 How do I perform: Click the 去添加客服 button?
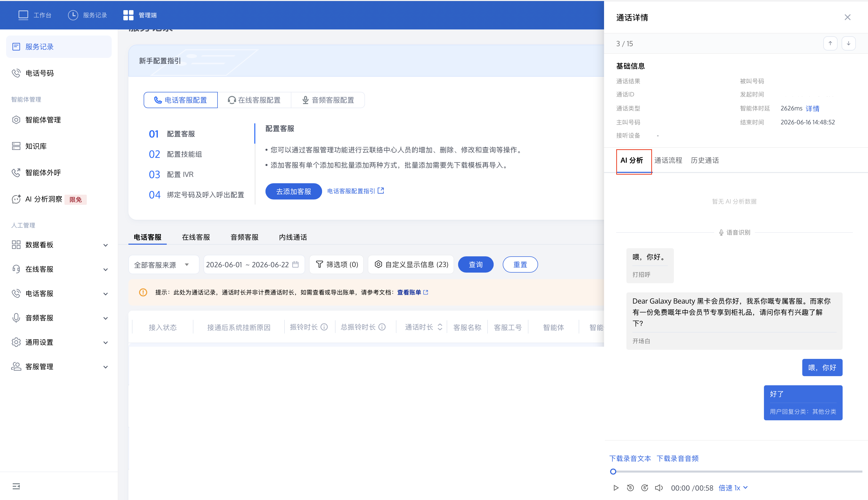(x=294, y=191)
